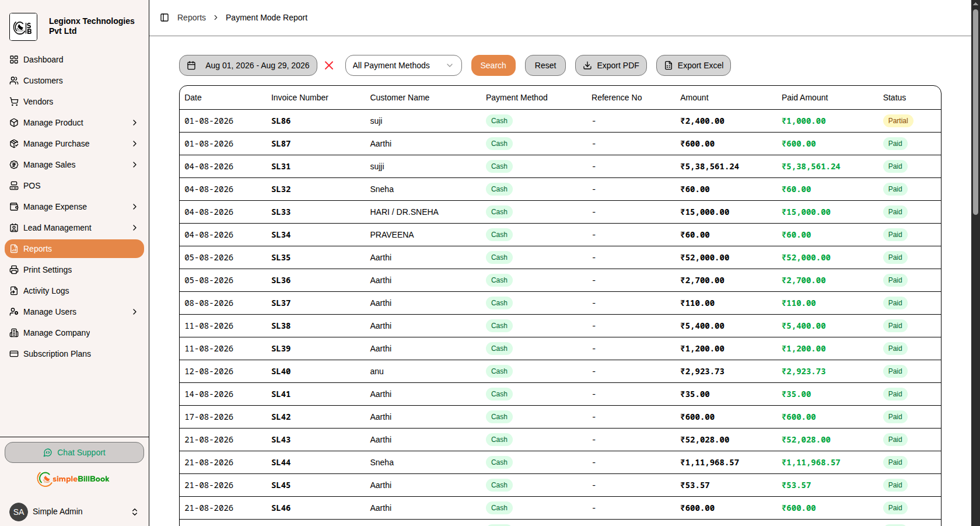Export the report to Excel
This screenshot has width=980, height=526.
click(x=694, y=65)
